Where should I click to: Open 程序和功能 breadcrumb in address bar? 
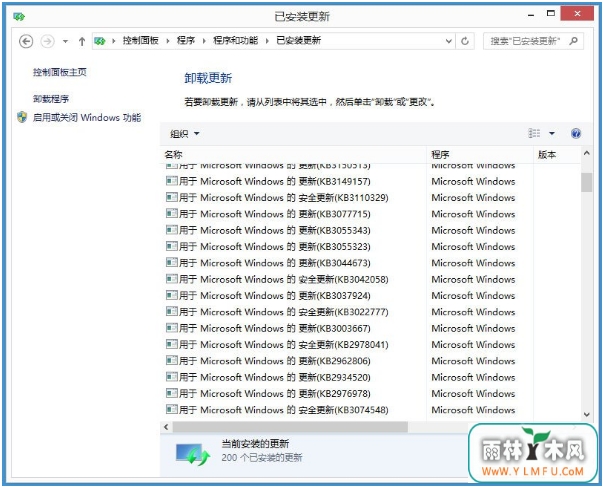coord(235,40)
